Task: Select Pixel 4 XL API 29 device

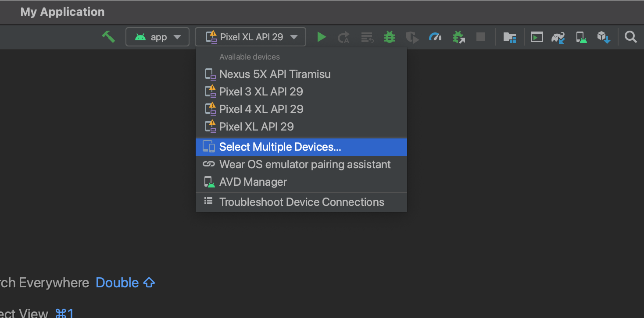Action: coord(301,109)
